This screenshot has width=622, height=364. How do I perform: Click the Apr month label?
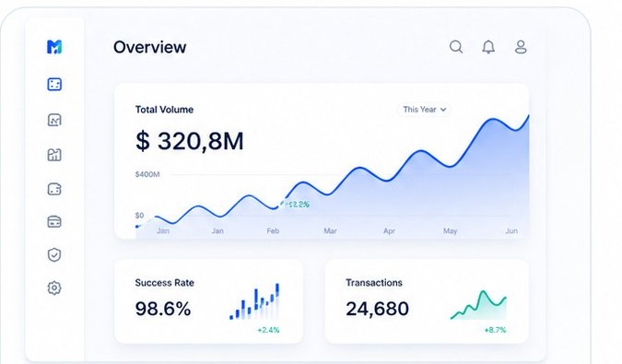coord(389,230)
